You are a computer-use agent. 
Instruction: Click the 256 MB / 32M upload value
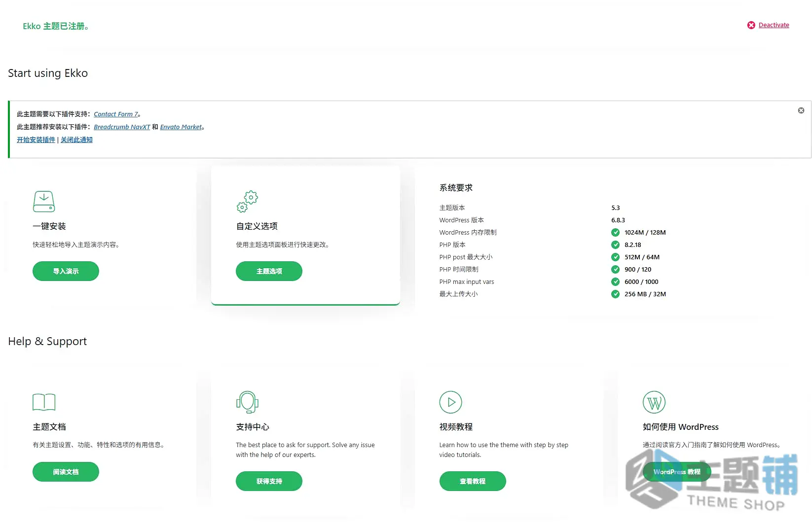(x=645, y=294)
